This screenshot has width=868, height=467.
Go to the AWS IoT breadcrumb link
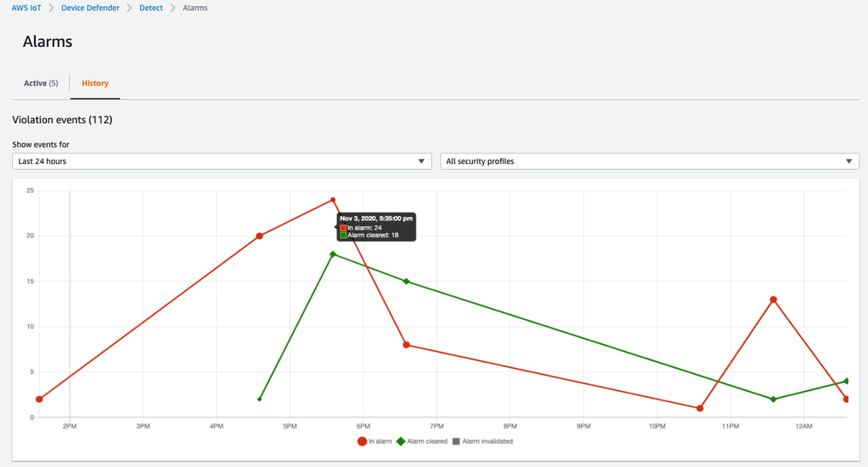pos(26,8)
